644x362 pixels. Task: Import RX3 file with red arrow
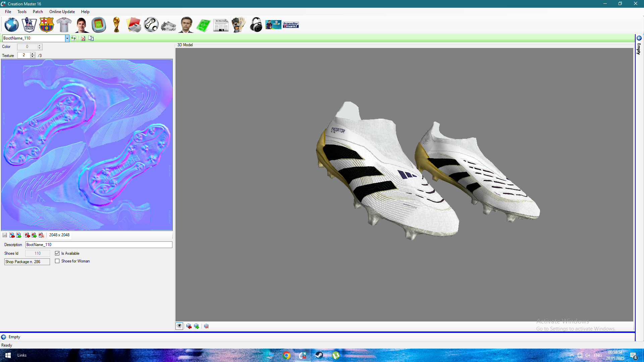(27, 235)
